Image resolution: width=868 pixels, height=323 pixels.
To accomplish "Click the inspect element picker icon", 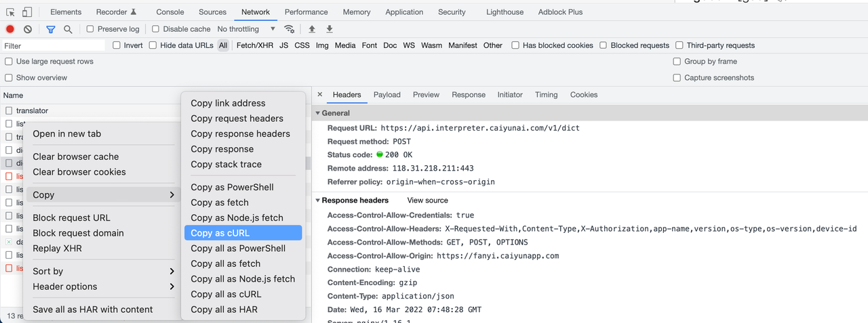I will click(11, 12).
